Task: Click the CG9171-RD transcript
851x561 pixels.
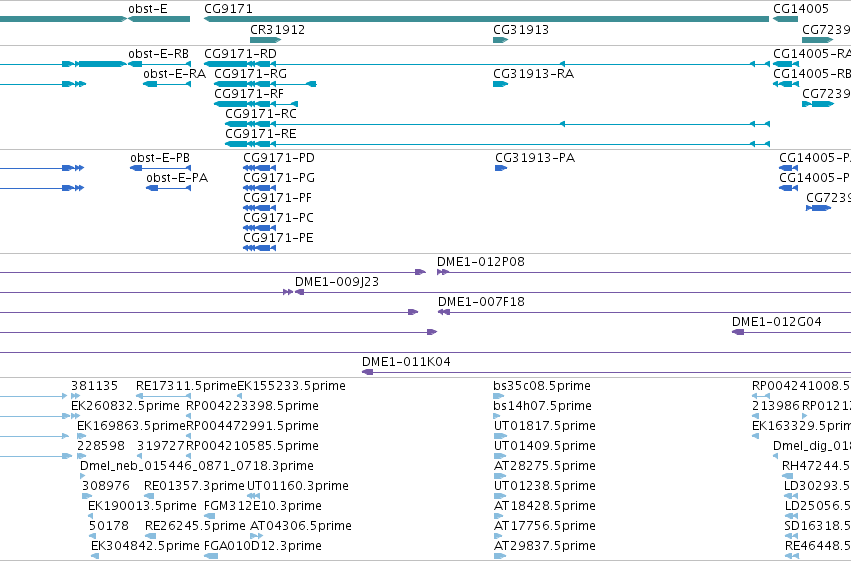Action: [x=486, y=64]
